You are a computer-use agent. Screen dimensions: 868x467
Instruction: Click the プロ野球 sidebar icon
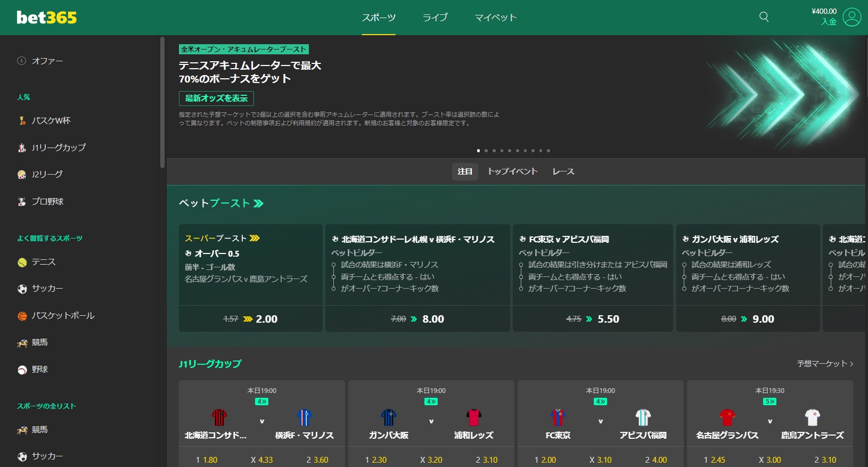click(x=22, y=201)
